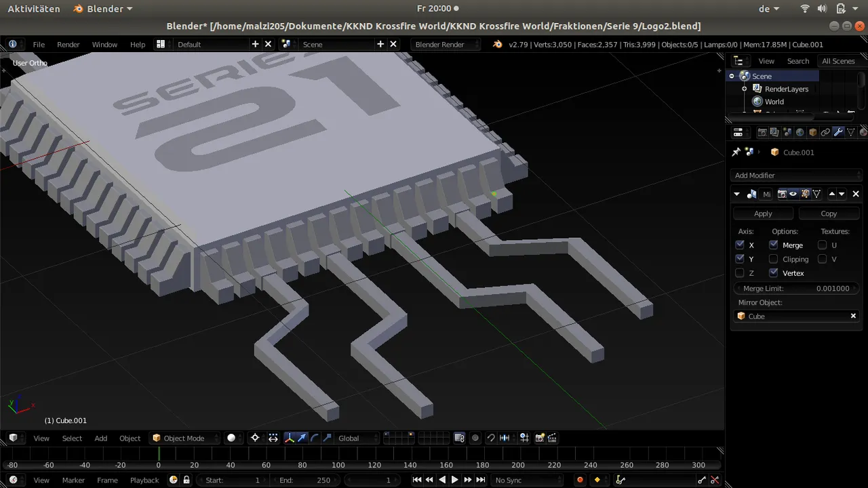
Task: Enable the U textures checkbox
Action: [x=823, y=245]
